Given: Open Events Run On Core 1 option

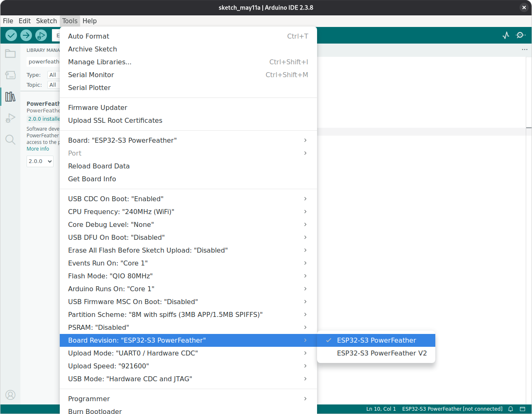Looking at the screenshot, I should (x=188, y=263).
